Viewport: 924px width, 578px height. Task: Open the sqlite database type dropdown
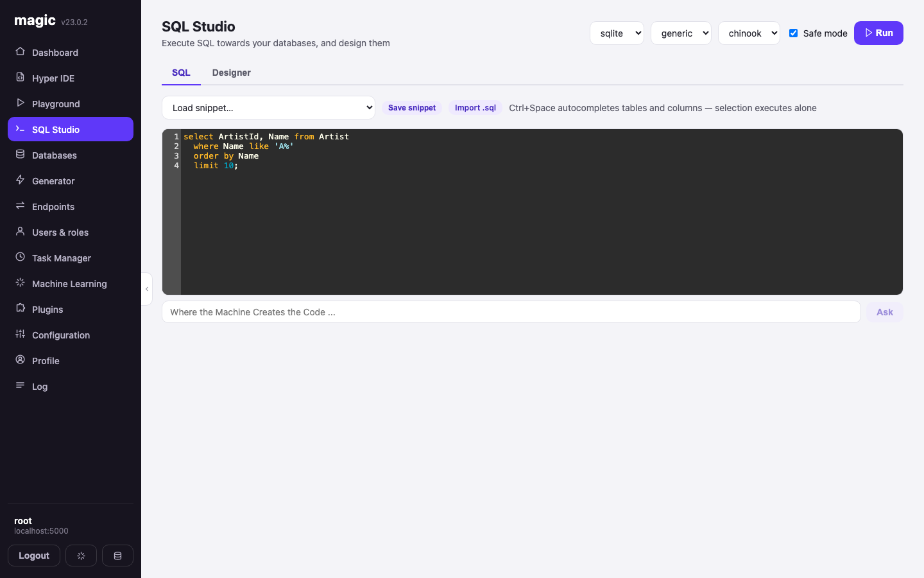pos(617,33)
